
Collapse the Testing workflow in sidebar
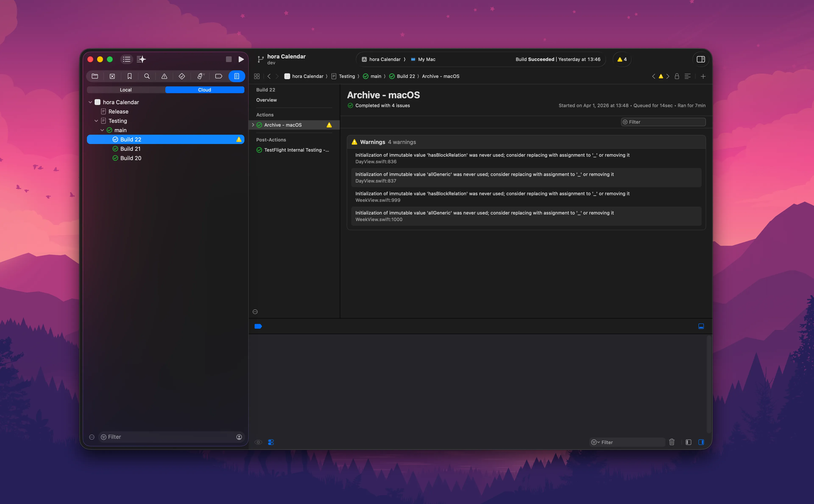tap(96, 121)
